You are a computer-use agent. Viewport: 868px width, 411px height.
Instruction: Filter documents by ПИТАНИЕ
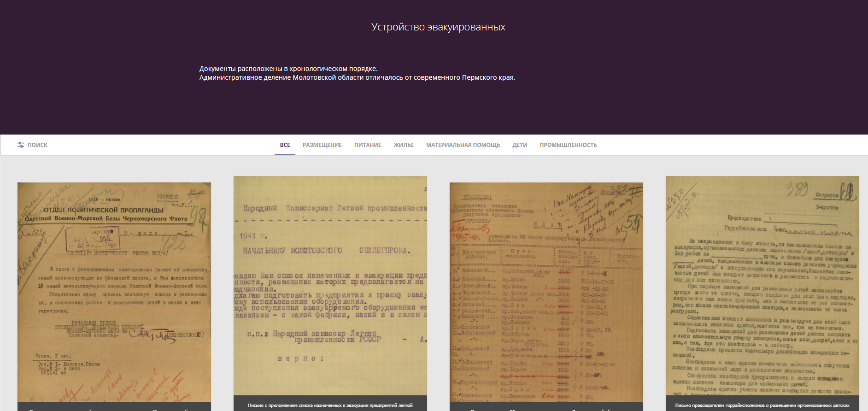(368, 145)
